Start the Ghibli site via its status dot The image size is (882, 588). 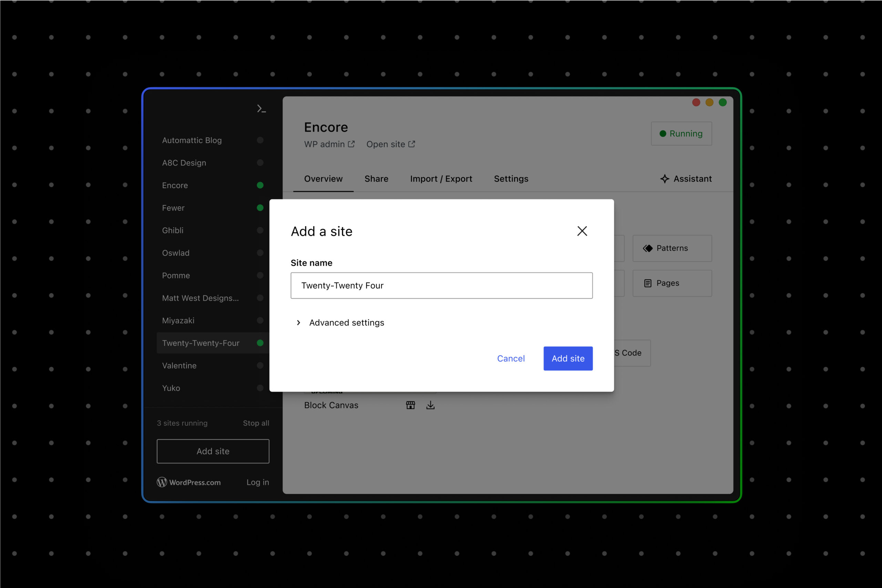[260, 230]
